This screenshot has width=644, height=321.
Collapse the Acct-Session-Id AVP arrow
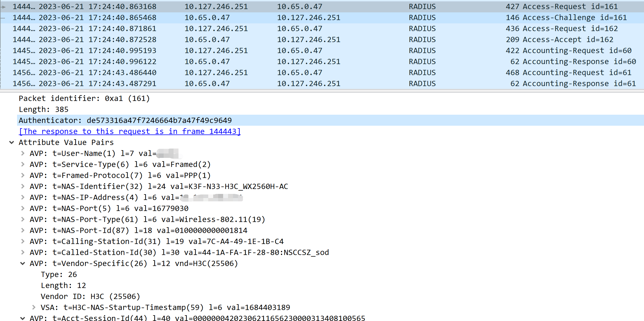tap(23, 318)
